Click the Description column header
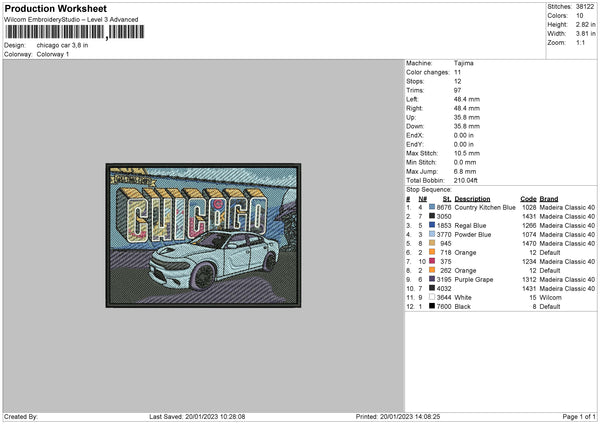 (472, 199)
